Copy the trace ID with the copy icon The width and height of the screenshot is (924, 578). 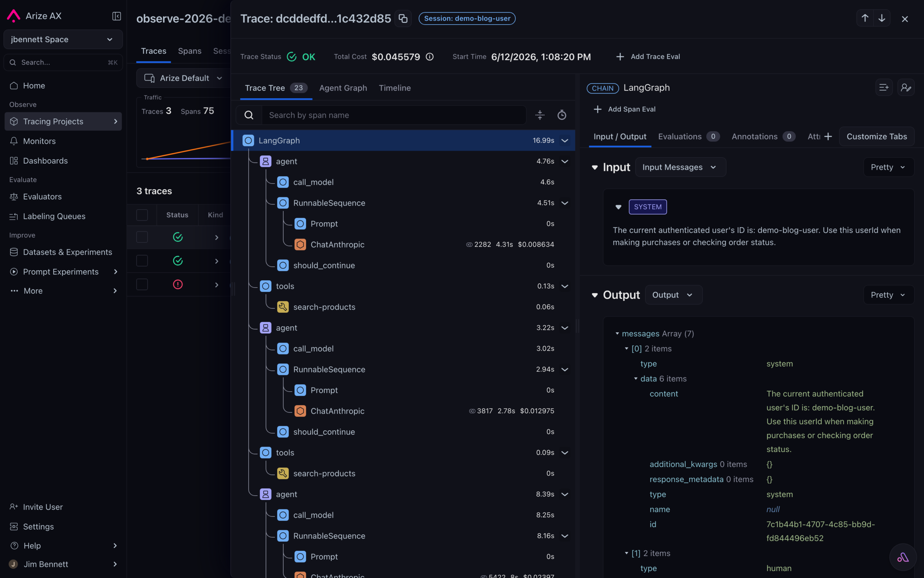[x=403, y=18]
